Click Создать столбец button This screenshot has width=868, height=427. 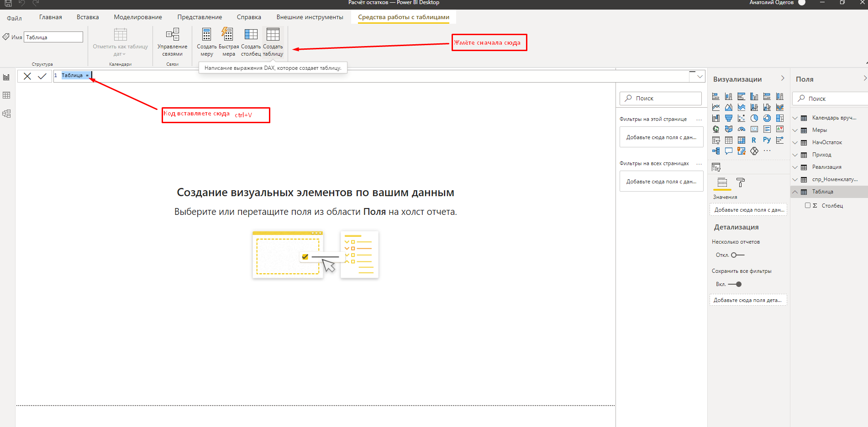coord(251,42)
